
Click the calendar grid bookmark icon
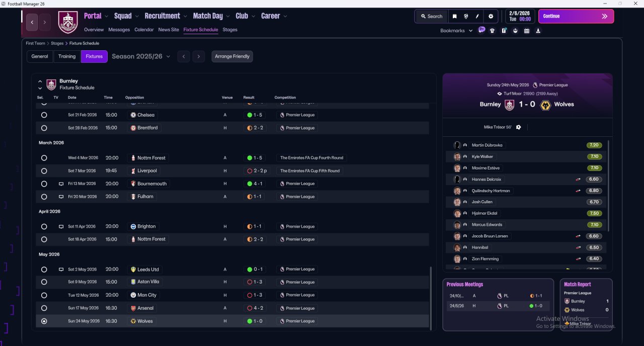pyautogui.click(x=527, y=31)
